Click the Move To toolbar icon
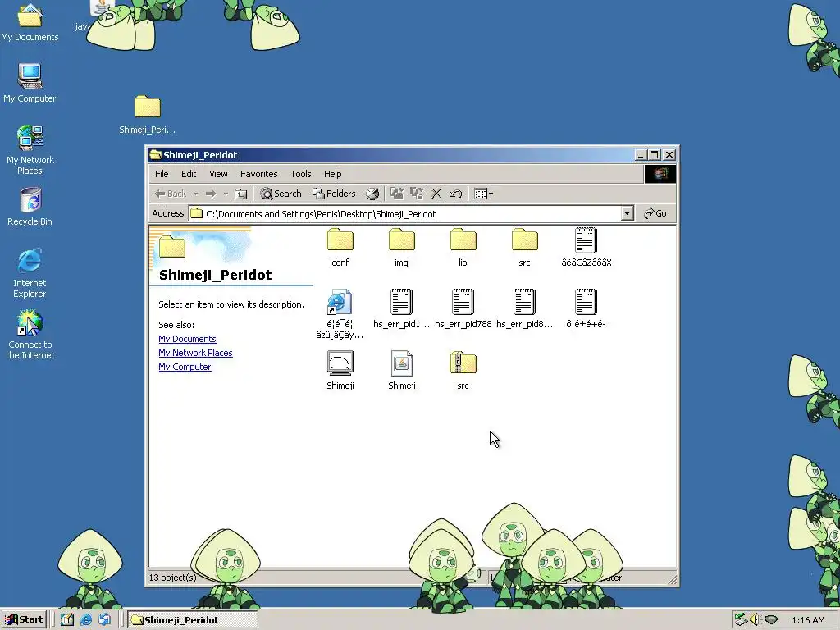The width and height of the screenshot is (840, 630). pos(397,194)
